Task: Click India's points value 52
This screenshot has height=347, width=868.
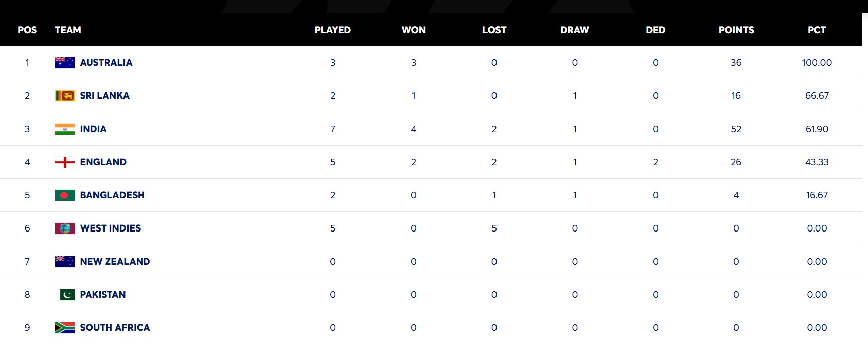Action: pos(736,129)
